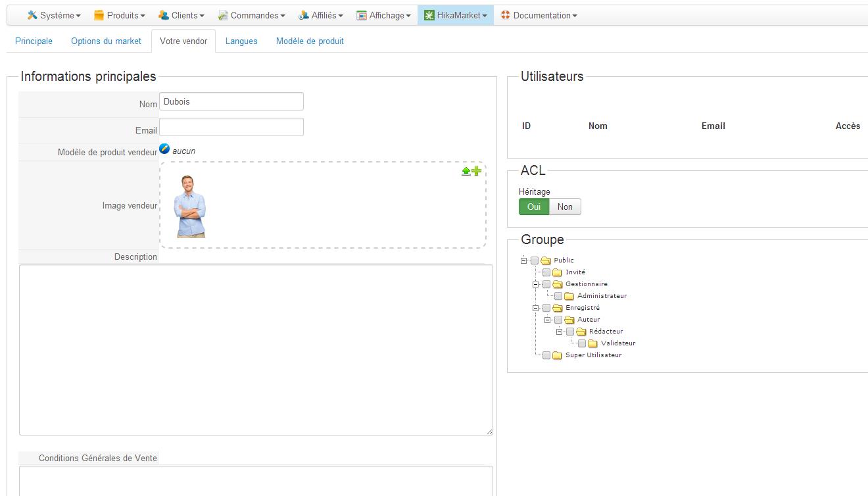
Task: Click the edit pencil icon beside "aucun"
Action: click(164, 149)
